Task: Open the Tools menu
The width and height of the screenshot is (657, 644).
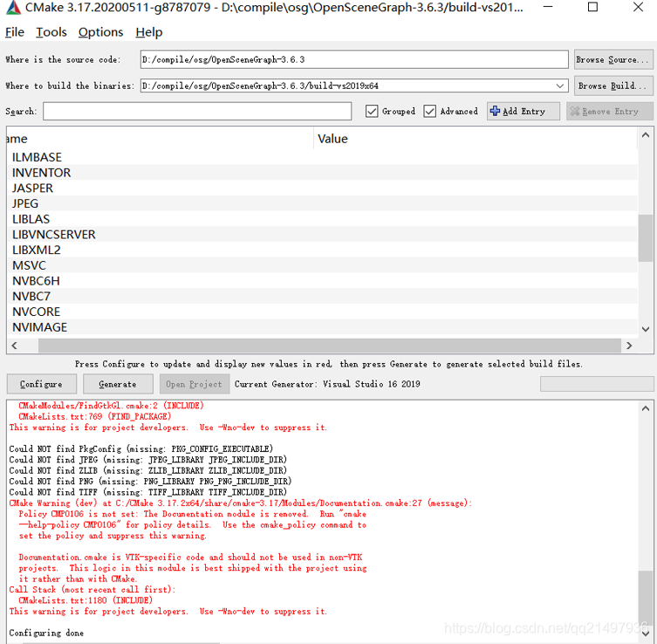Action: pos(51,32)
